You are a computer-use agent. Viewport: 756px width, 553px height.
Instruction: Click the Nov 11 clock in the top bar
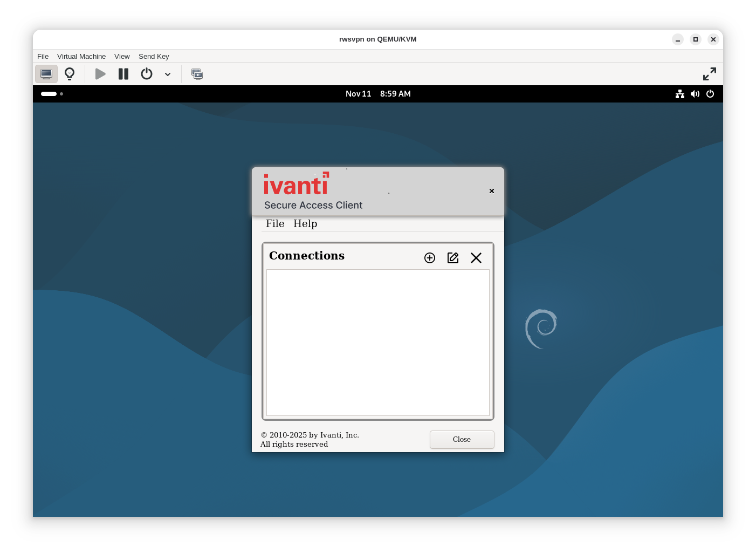point(358,94)
